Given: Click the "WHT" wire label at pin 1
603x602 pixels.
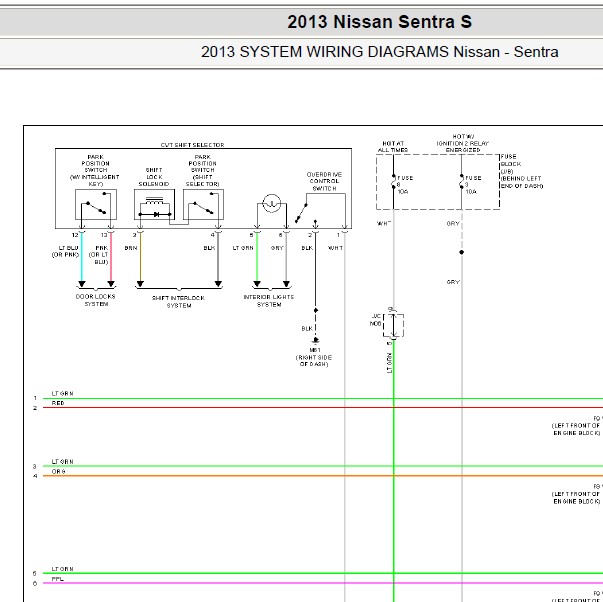Looking at the screenshot, I should click(335, 248).
